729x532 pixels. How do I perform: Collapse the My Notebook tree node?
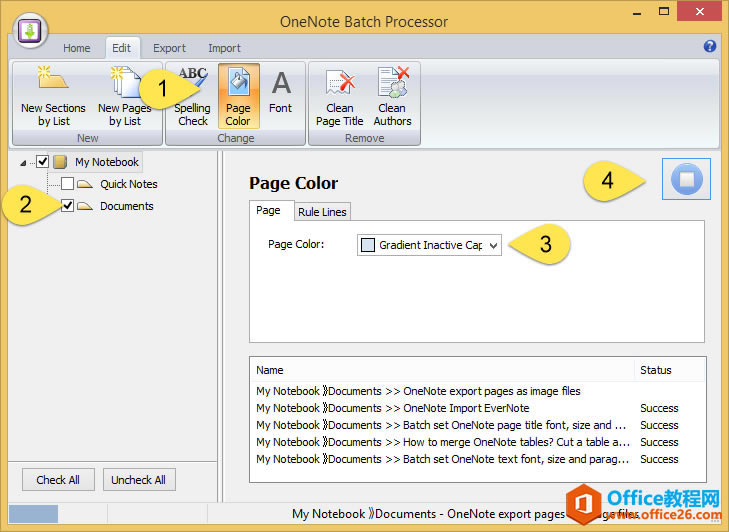click(x=24, y=163)
